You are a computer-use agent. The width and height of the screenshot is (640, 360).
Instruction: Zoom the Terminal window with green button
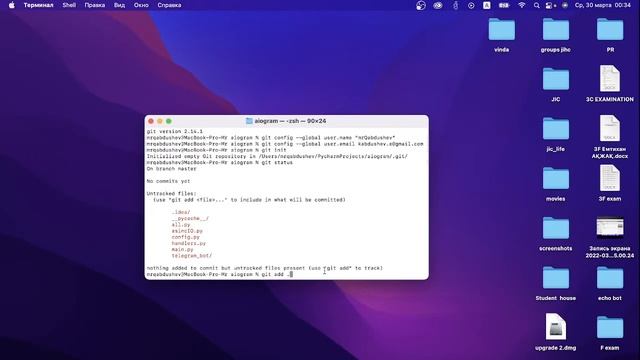169,121
